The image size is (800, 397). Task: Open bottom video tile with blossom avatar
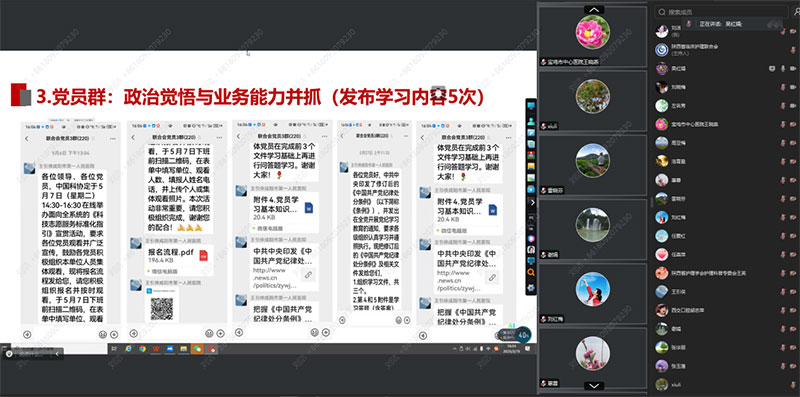pos(593,357)
